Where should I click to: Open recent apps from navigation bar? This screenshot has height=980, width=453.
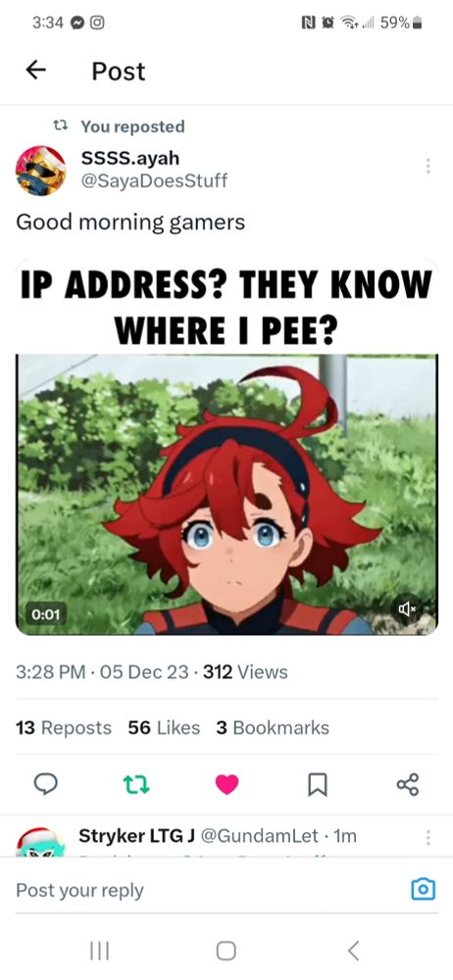point(99,951)
